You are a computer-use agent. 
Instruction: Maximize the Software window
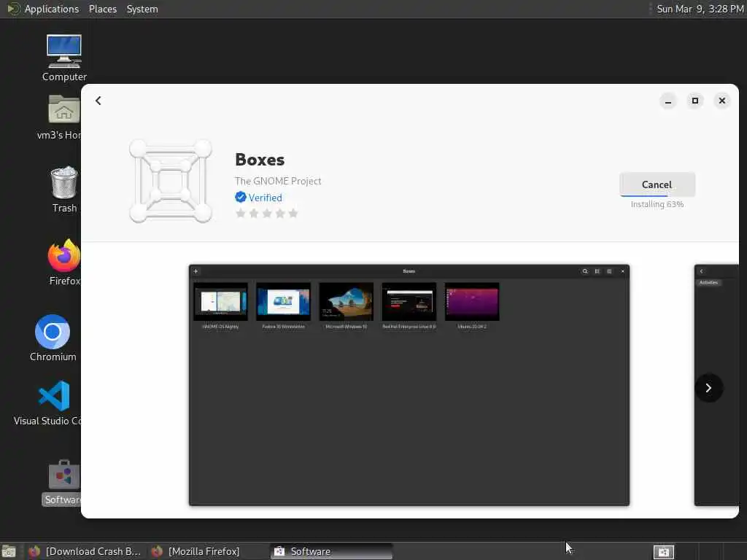point(695,101)
